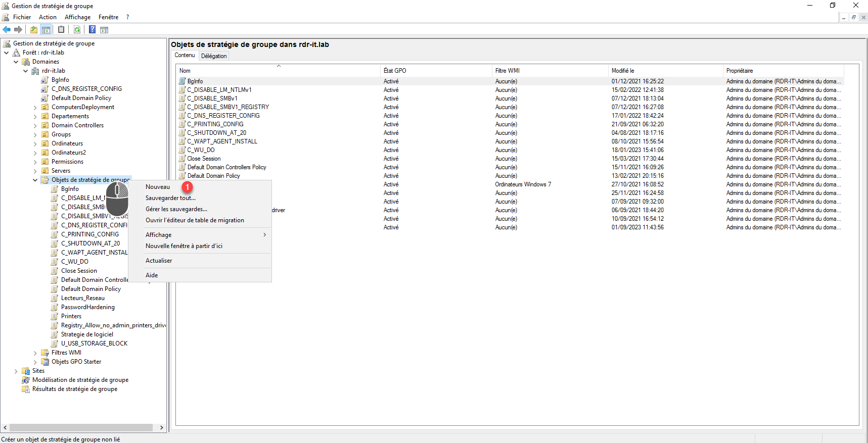Open the Action menu in menu bar
Viewport: 868px width, 443px height.
click(x=48, y=17)
